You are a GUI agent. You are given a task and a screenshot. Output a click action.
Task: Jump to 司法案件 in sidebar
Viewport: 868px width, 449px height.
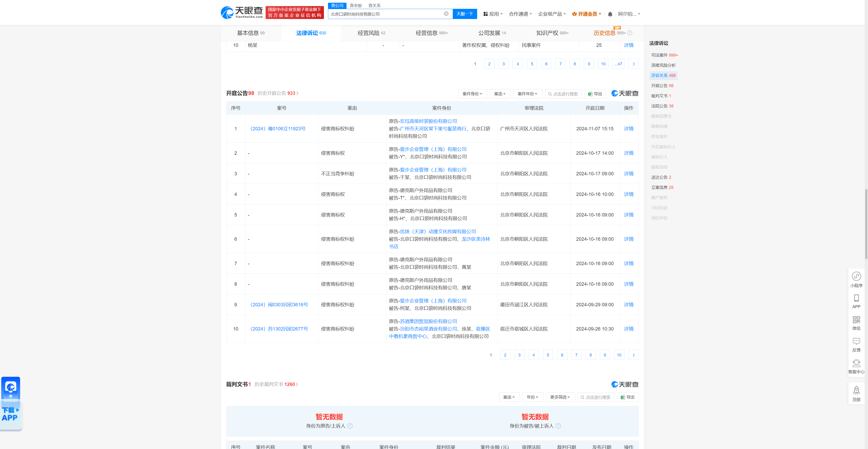[664, 55]
